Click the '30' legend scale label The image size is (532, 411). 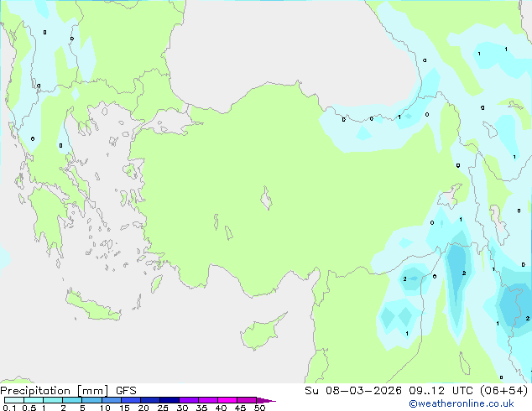tap(182, 408)
